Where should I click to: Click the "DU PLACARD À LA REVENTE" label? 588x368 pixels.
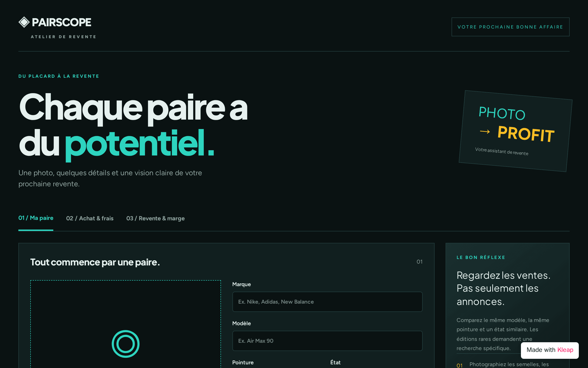59,76
